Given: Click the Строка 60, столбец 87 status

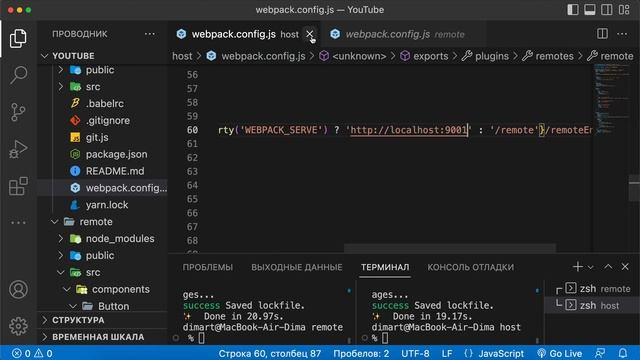Looking at the screenshot, I should pyautogui.click(x=269, y=353).
